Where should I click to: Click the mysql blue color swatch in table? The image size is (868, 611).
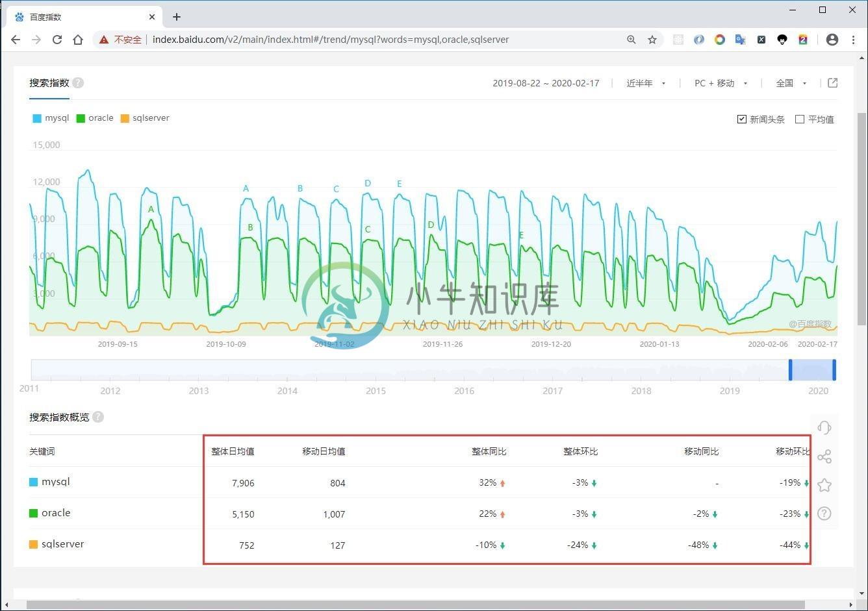pos(34,482)
